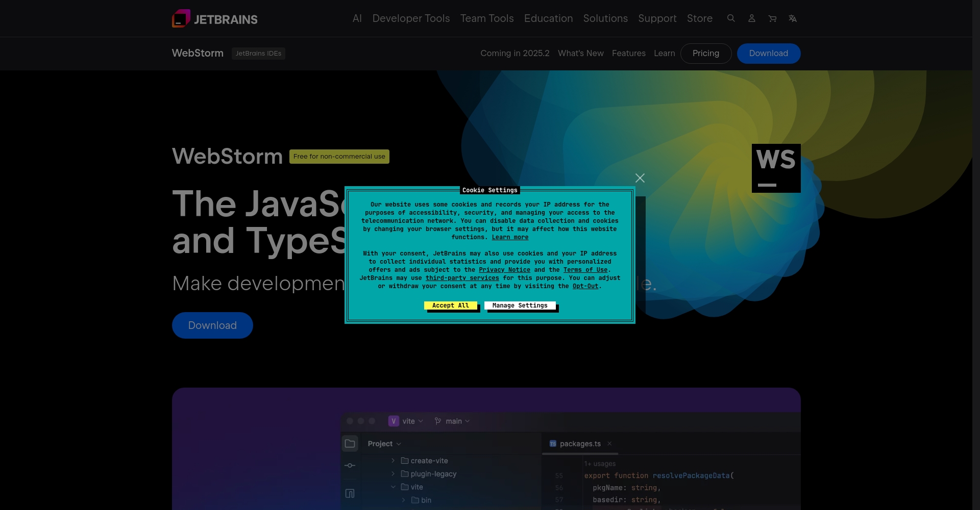
Task: Open the Solutions menu
Action: point(605,18)
